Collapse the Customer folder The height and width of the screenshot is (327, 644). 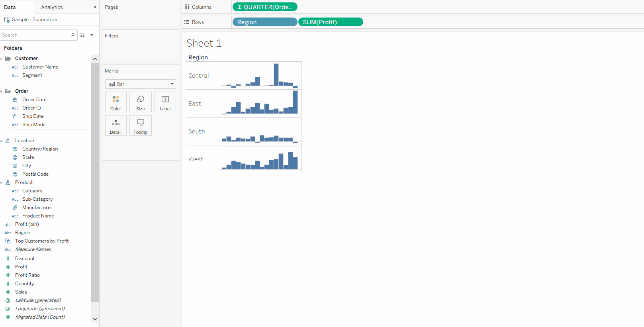pos(2,59)
